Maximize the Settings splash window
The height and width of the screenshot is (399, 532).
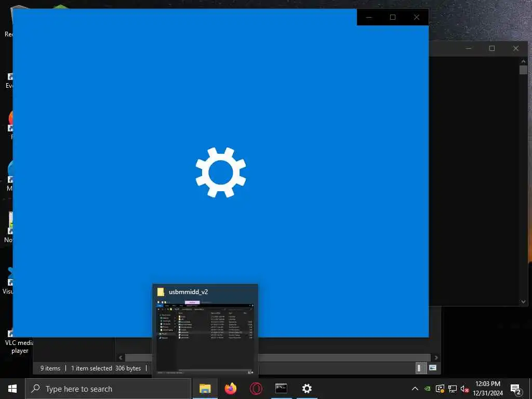point(393,17)
